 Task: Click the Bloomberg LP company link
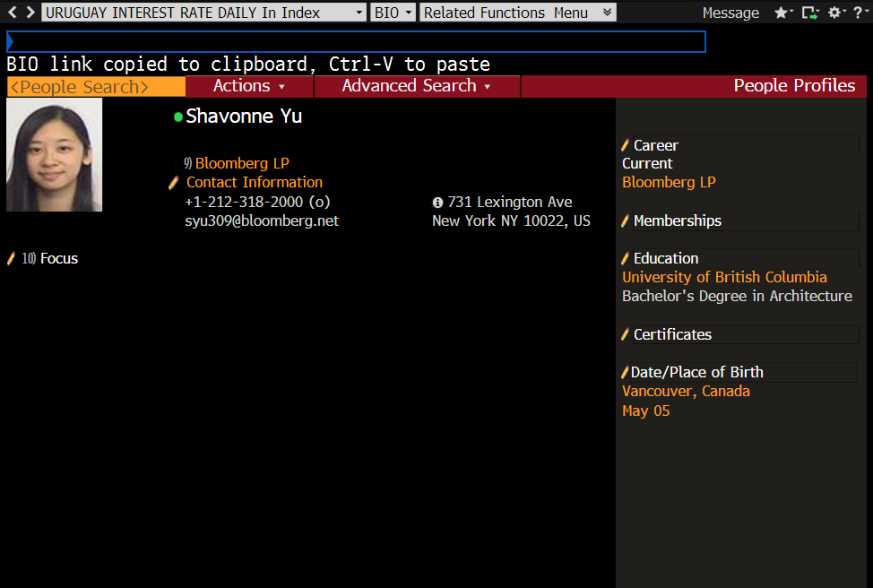pyautogui.click(x=242, y=163)
